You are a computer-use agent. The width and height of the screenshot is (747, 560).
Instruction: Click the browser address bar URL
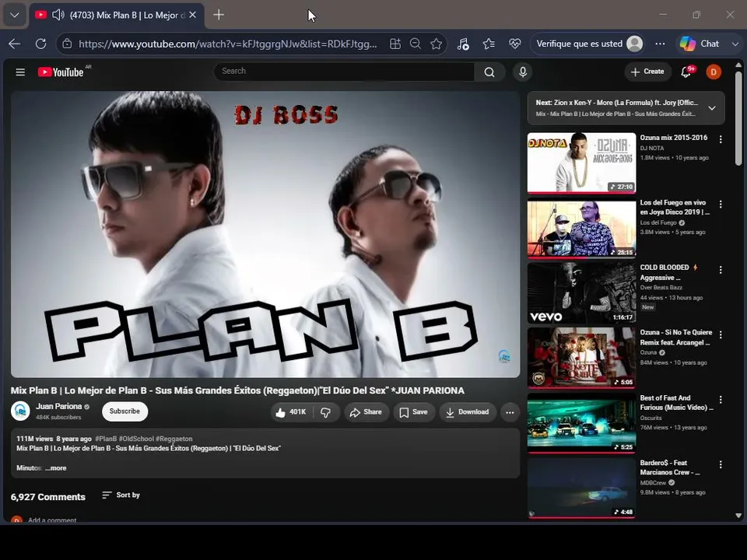(228, 44)
